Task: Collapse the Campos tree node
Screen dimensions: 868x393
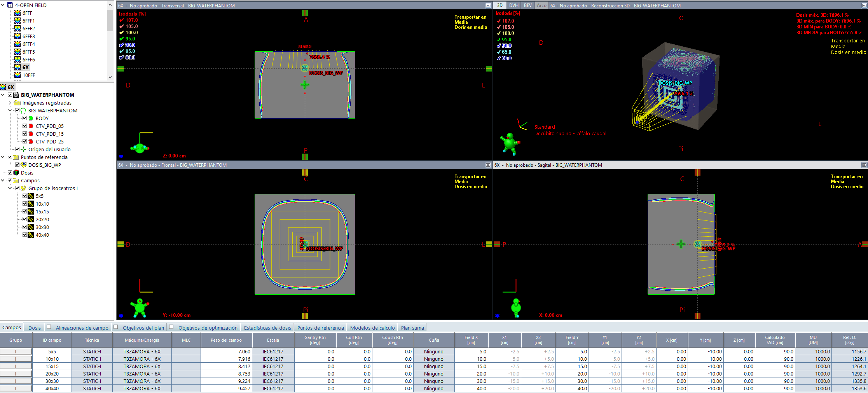Action: point(3,180)
